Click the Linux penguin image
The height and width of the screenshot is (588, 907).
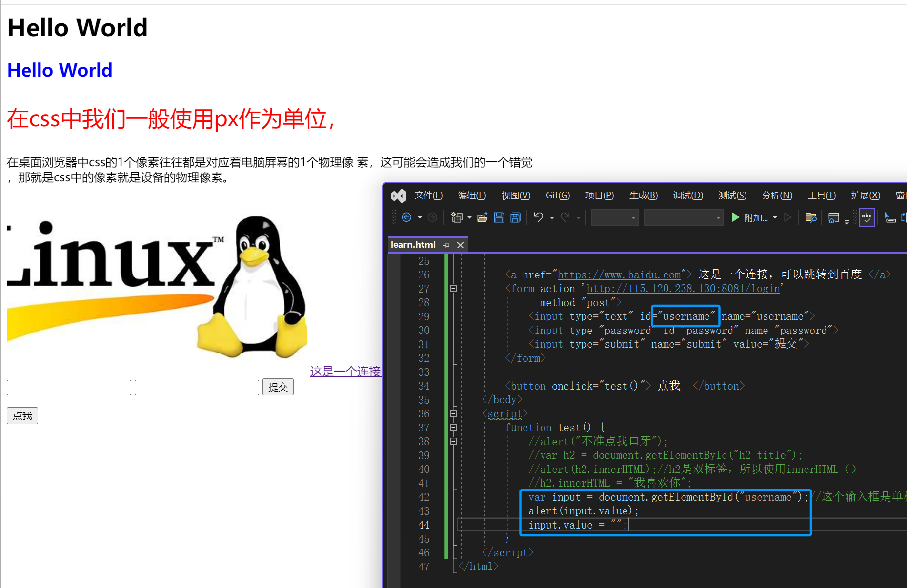click(157, 287)
